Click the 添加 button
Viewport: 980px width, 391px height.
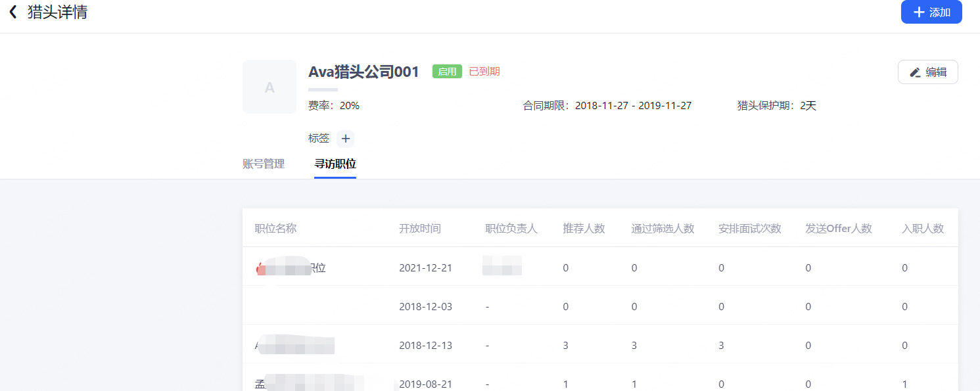click(x=931, y=12)
